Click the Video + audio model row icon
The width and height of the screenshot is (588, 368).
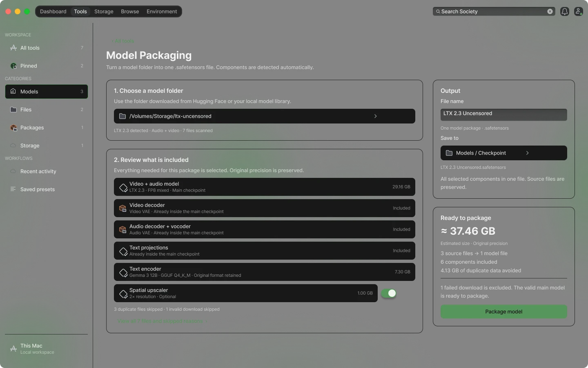[x=123, y=187]
